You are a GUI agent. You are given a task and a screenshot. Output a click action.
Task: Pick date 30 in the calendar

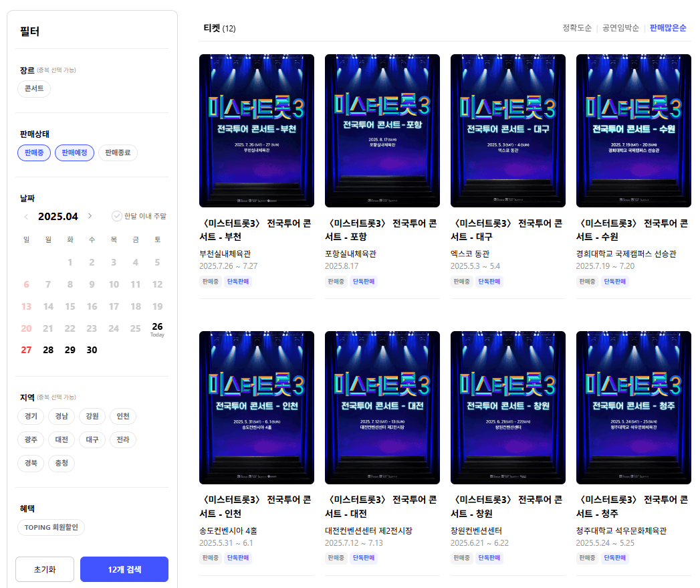pyautogui.click(x=92, y=351)
